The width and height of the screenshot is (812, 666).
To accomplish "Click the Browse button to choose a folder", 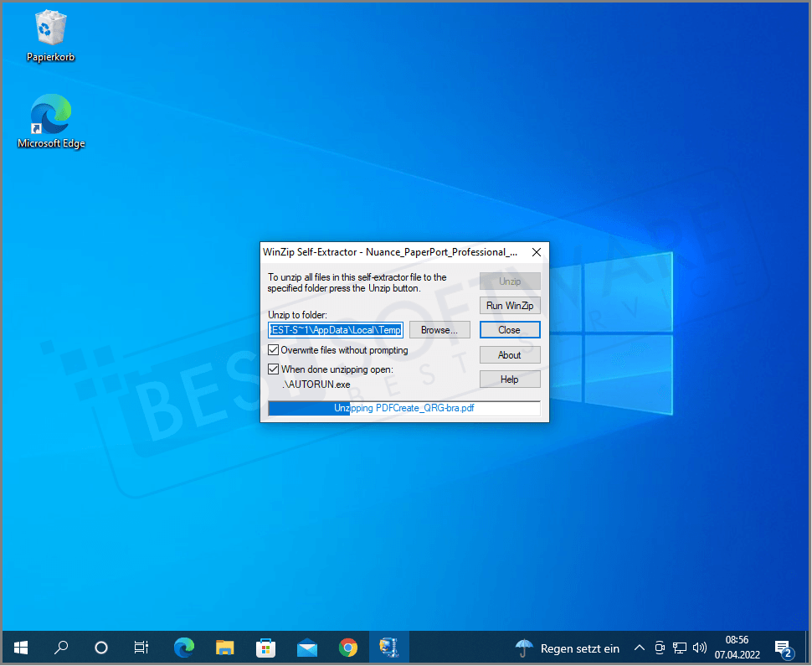I will point(439,329).
